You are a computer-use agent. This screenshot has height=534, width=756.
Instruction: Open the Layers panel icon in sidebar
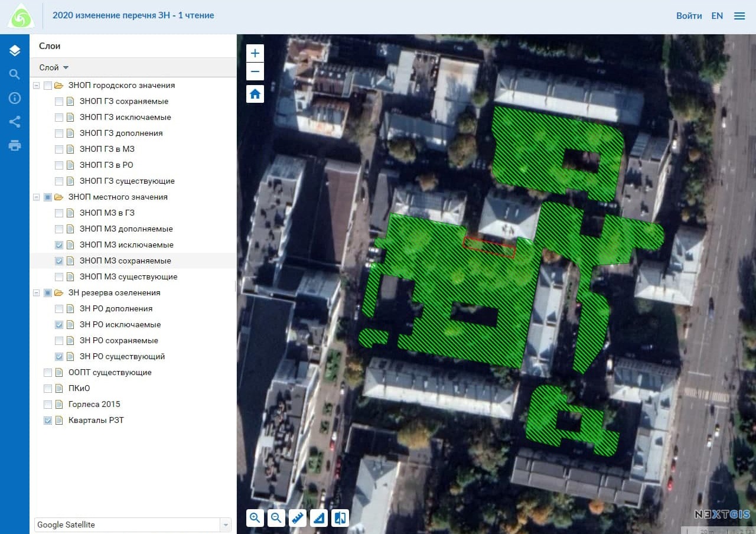[15, 51]
